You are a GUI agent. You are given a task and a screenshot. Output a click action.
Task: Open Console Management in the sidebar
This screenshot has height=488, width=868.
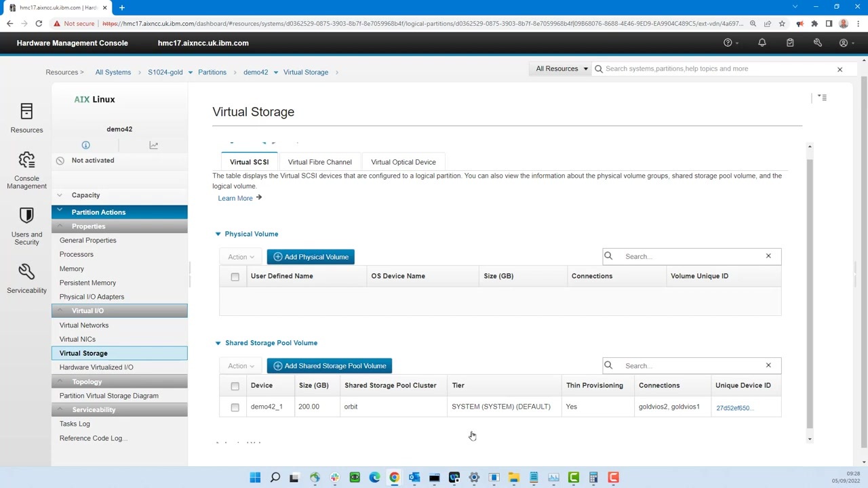26,170
